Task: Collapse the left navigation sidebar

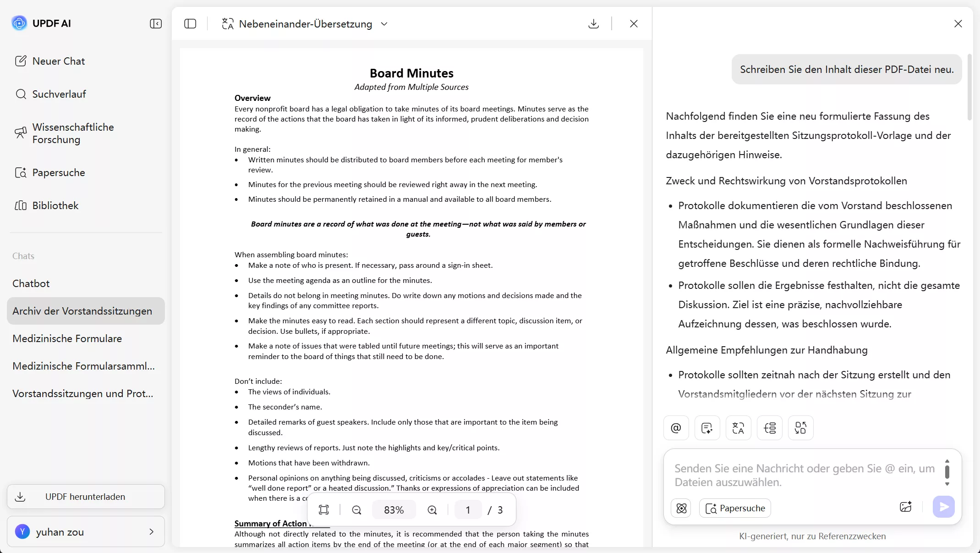Action: (155, 23)
